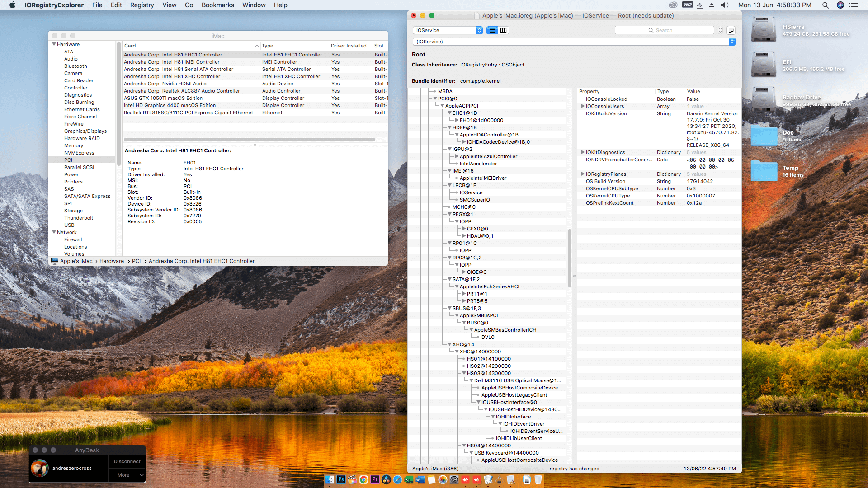The image size is (868, 488).
Task: Open the IOService plane dropdown
Action: (x=448, y=30)
